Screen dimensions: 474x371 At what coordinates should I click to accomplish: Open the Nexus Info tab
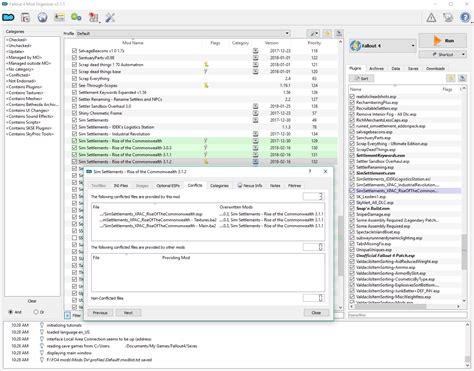(250, 186)
